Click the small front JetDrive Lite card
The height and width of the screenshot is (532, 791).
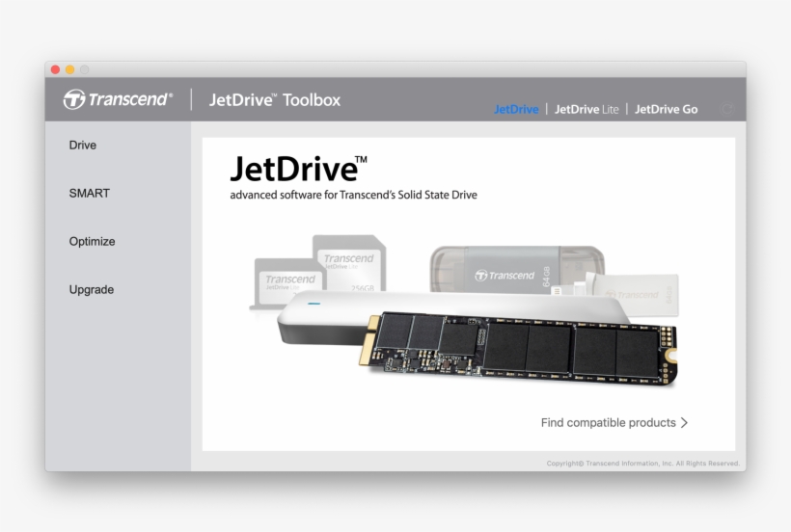287,283
